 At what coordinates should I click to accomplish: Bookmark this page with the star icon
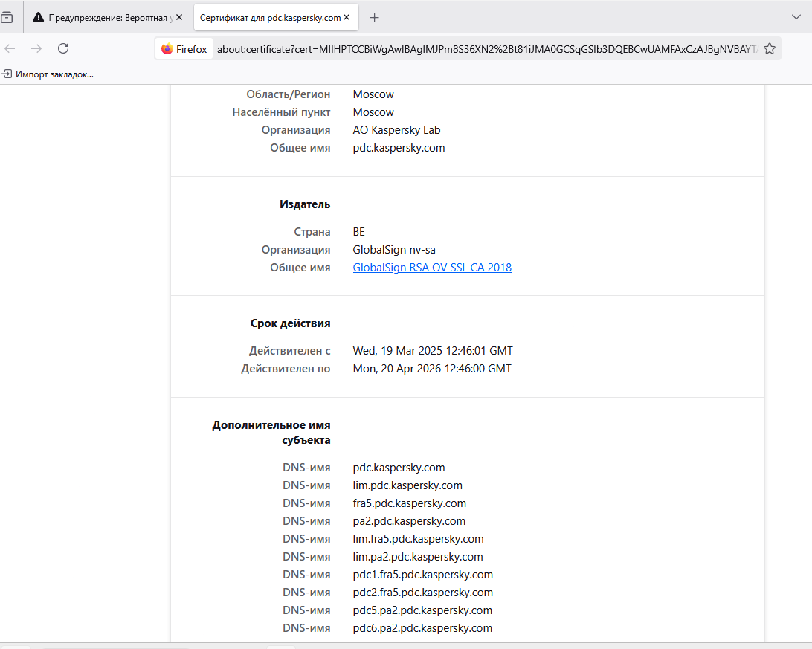[x=770, y=49]
